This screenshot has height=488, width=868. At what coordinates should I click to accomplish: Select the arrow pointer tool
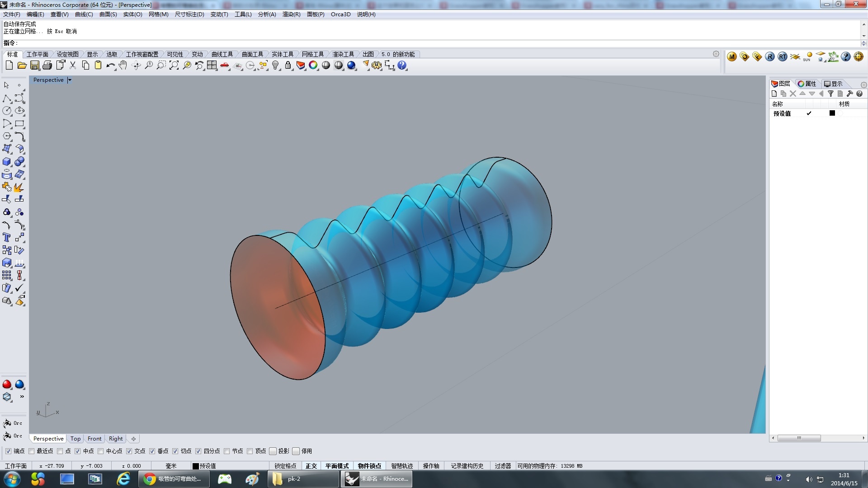tap(6, 85)
